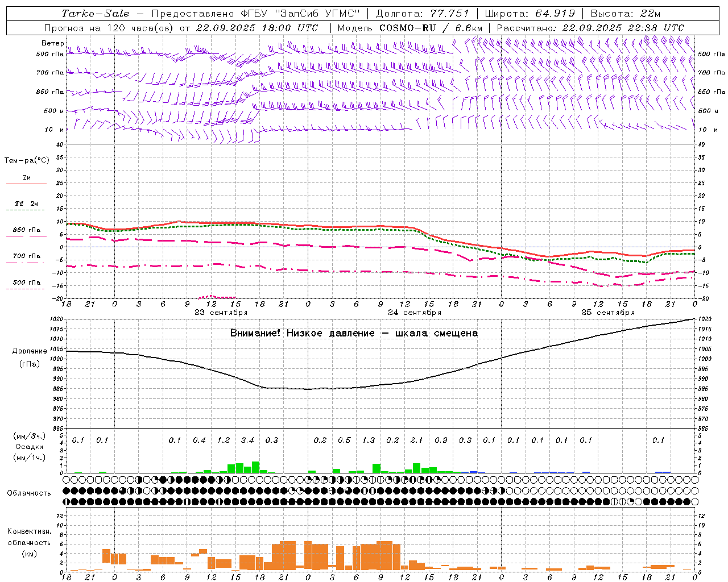Click the 0.4 precipitation value

pyautogui.click(x=199, y=440)
